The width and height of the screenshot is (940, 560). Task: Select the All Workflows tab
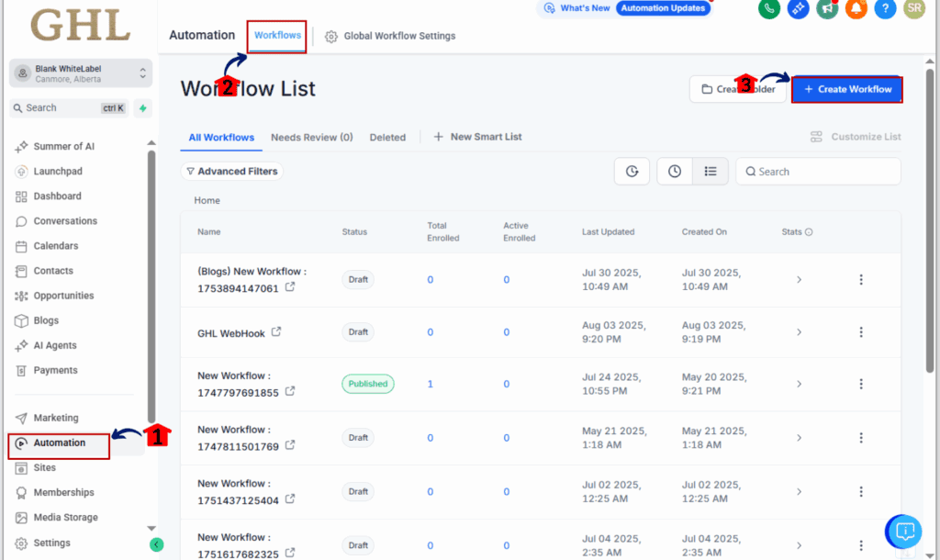tap(221, 138)
